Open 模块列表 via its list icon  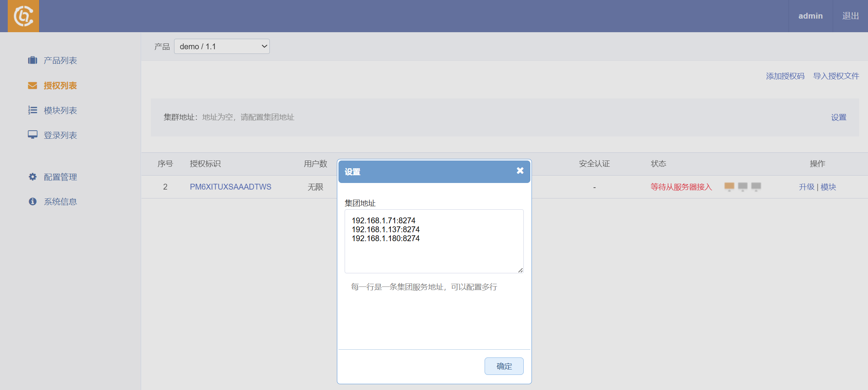33,110
